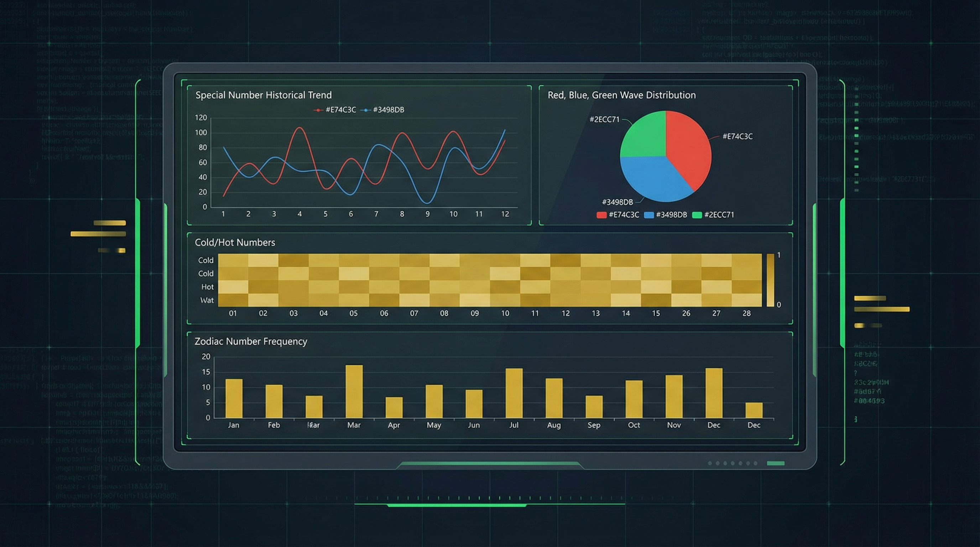Click Cold/Hot Numbers panel title

tap(235, 243)
